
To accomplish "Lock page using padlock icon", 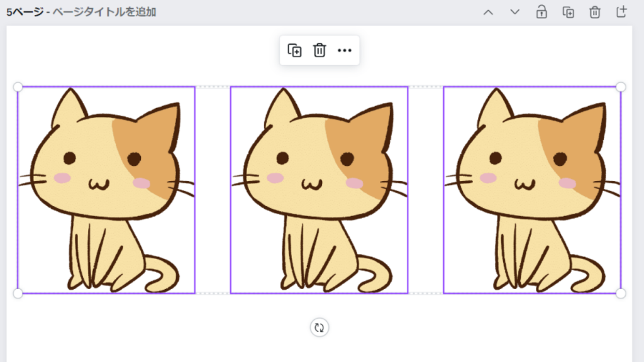I will click(x=541, y=13).
